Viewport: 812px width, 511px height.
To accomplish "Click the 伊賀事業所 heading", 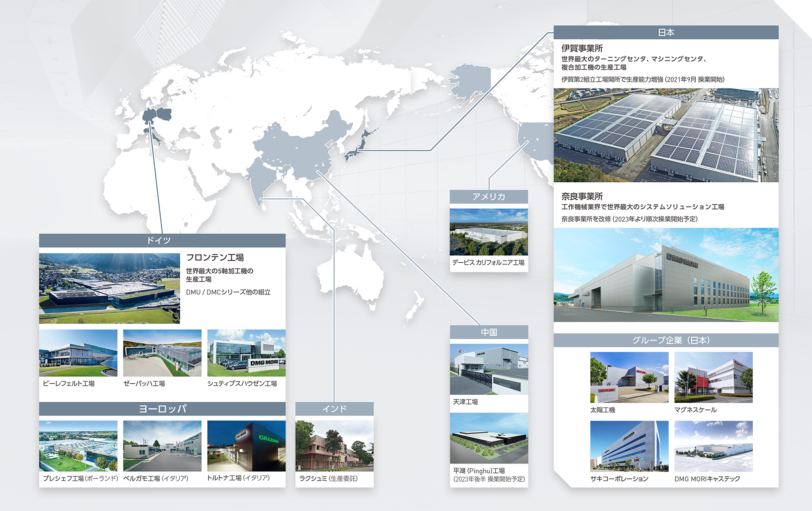I will [582, 48].
